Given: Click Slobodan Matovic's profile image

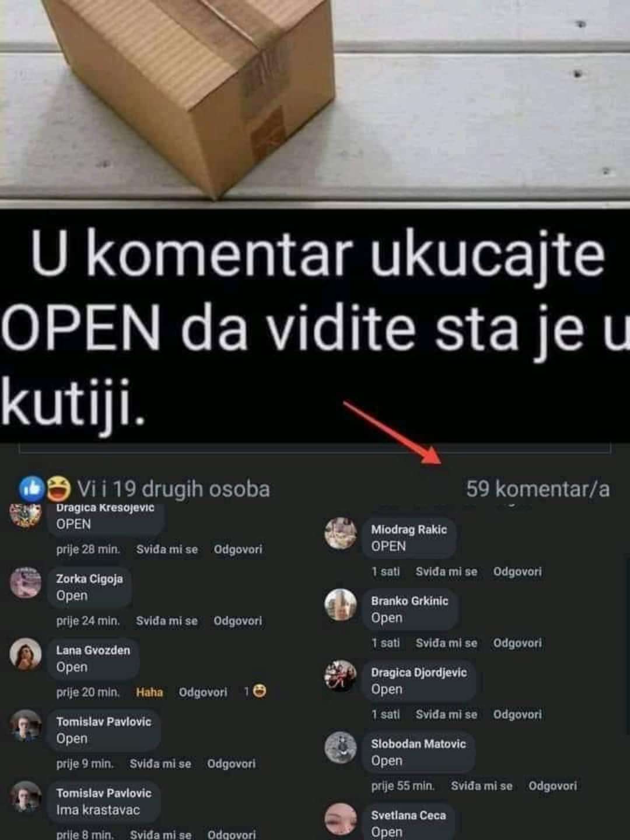Looking at the screenshot, I should [341, 748].
